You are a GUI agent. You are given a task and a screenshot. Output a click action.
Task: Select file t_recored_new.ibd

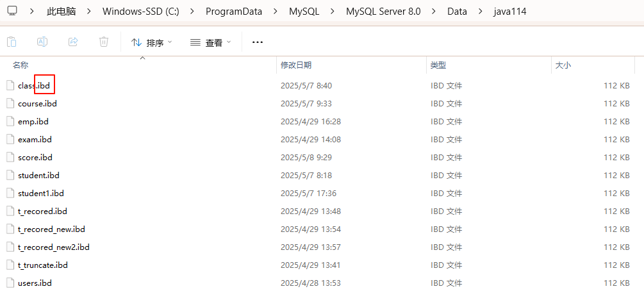pos(51,229)
